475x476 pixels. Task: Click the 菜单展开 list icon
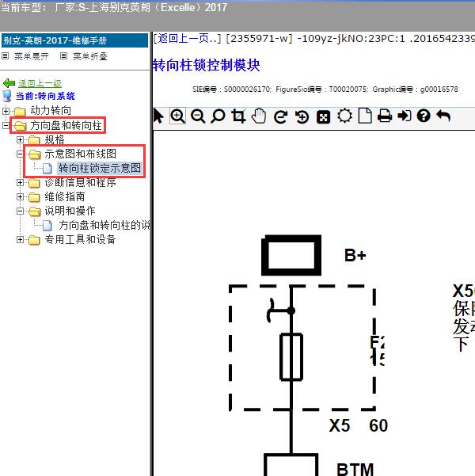coord(6,56)
